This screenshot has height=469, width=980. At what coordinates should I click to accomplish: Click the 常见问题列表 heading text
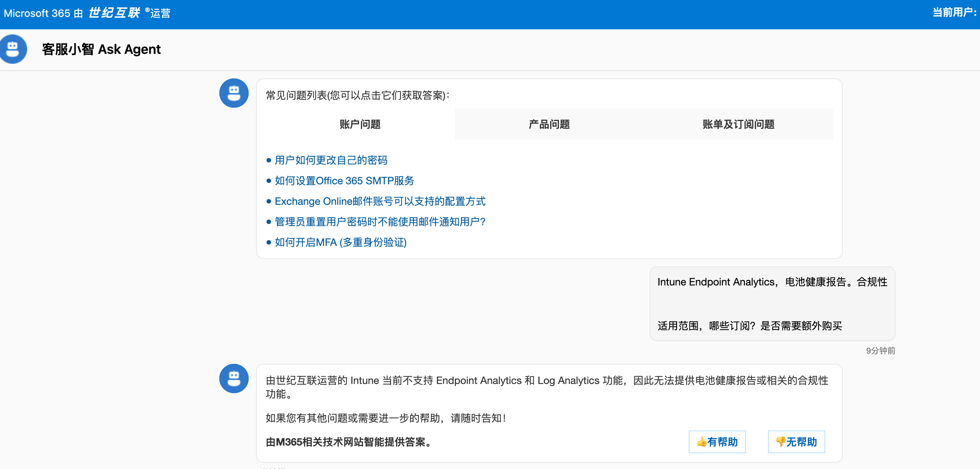[x=358, y=95]
